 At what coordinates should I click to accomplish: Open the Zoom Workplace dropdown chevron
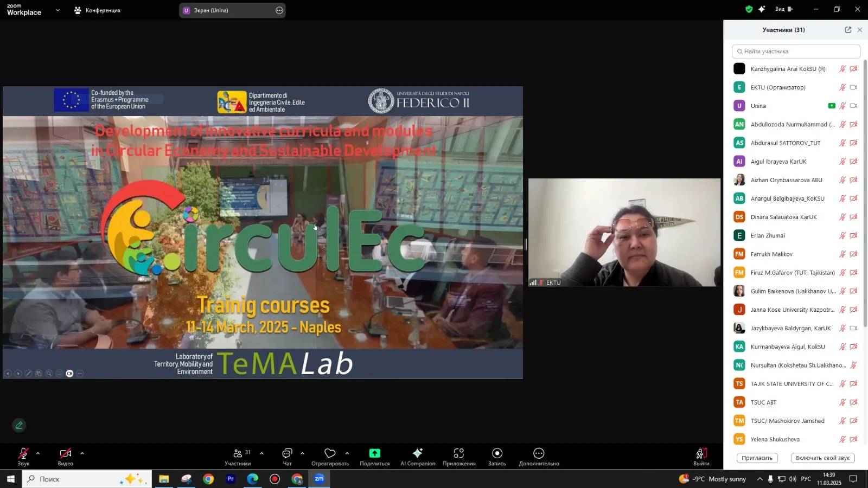(58, 10)
